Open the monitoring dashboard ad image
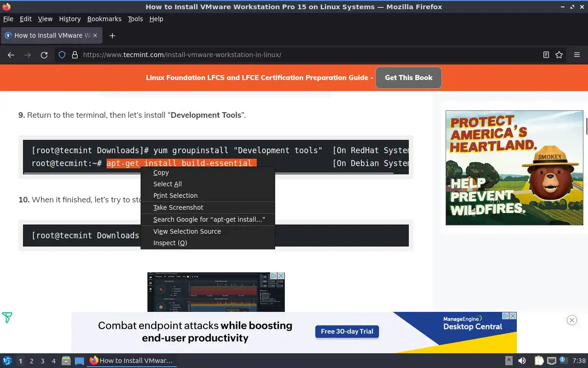The width and height of the screenshot is (588, 368). tap(216, 292)
